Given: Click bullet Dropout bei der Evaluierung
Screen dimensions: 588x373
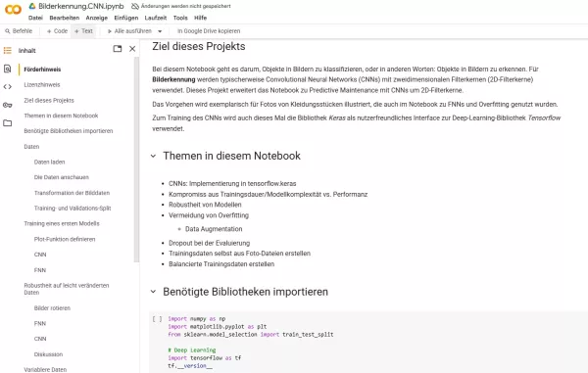Looking at the screenshot, I should (210, 243).
